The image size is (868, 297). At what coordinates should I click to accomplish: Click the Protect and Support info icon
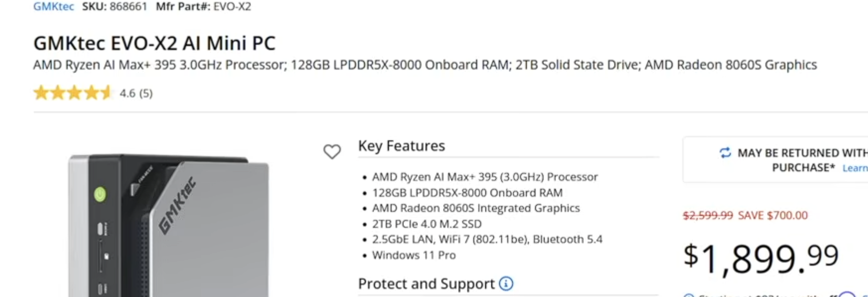(x=506, y=284)
